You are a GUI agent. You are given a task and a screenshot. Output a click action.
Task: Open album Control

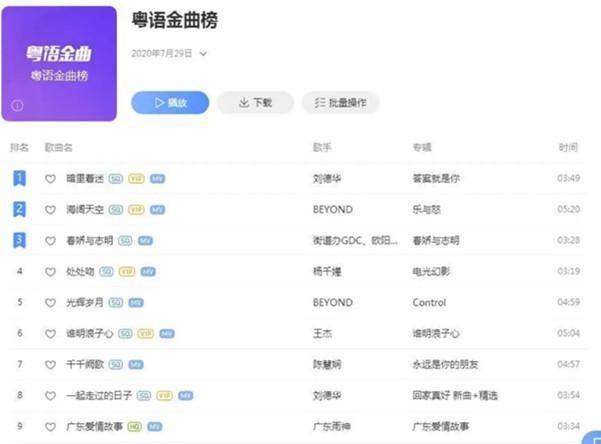[429, 303]
